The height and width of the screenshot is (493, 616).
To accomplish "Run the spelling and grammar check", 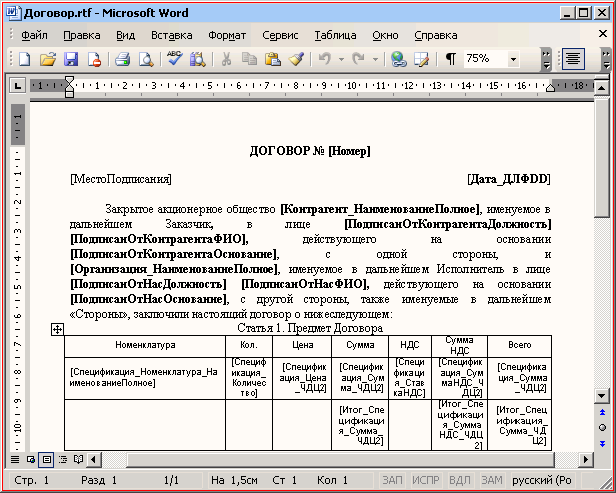I will pos(174,59).
